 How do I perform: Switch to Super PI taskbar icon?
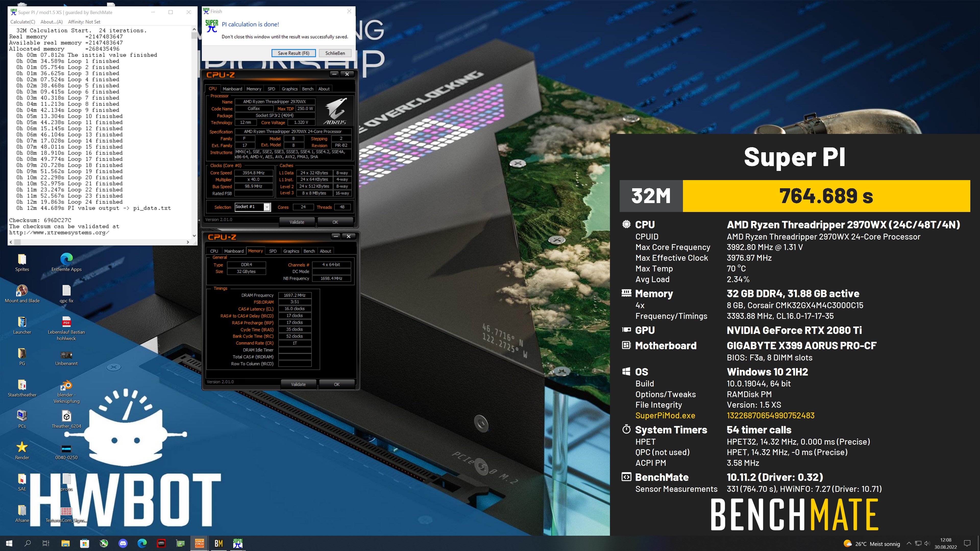[x=238, y=543]
